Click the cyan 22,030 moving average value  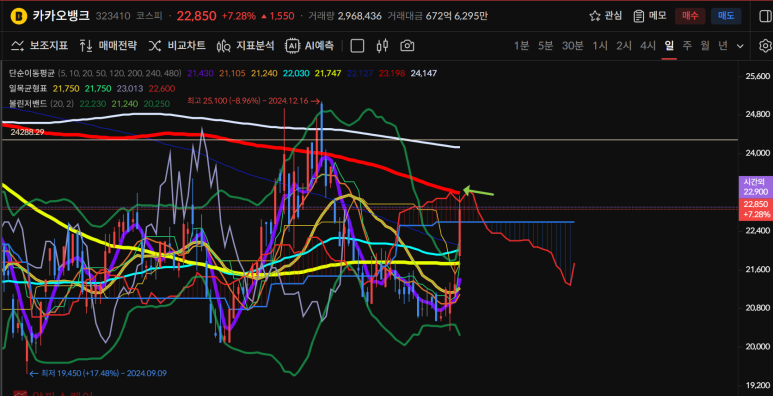point(296,73)
